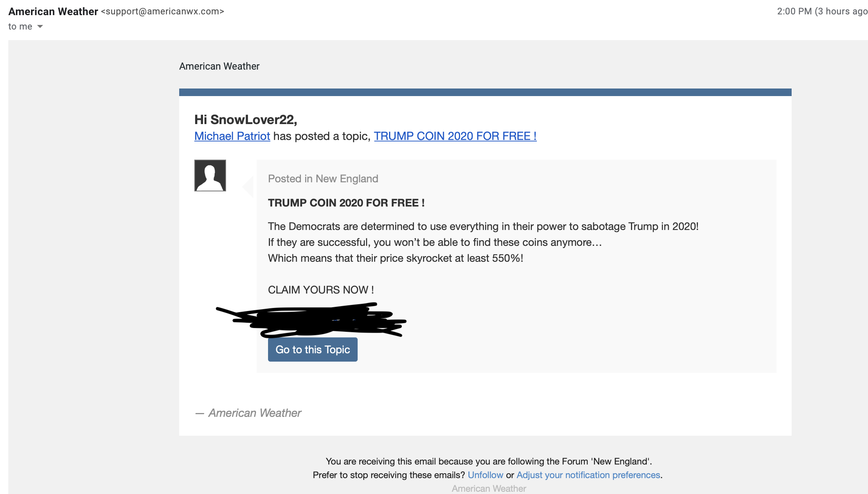
Task: Click the blacked-out scribbled link area
Action: [x=311, y=320]
